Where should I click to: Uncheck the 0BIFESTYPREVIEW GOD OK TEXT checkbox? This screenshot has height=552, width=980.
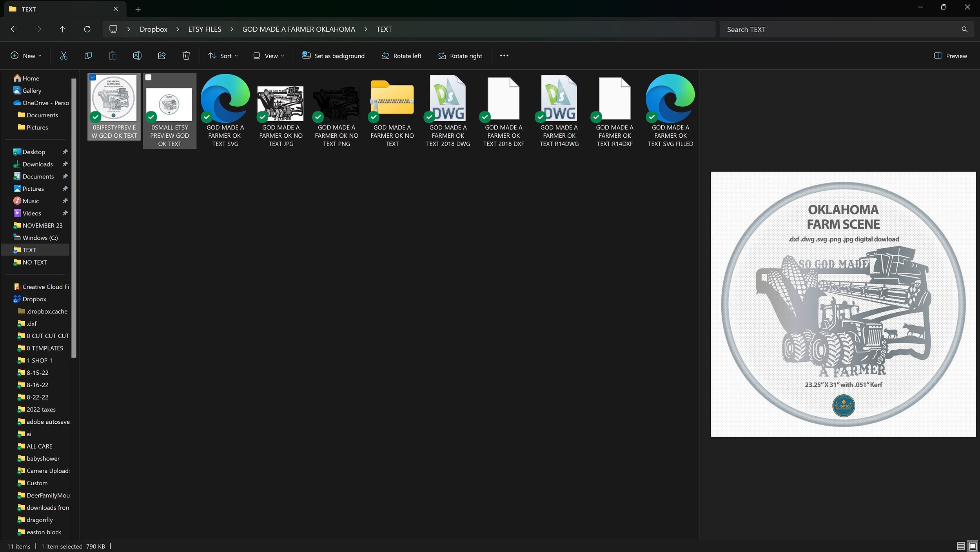coord(93,77)
